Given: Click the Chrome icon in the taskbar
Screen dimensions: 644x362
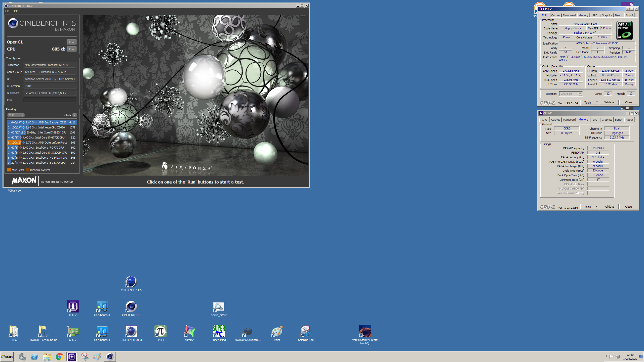Looking at the screenshot, I should click(x=59, y=357).
